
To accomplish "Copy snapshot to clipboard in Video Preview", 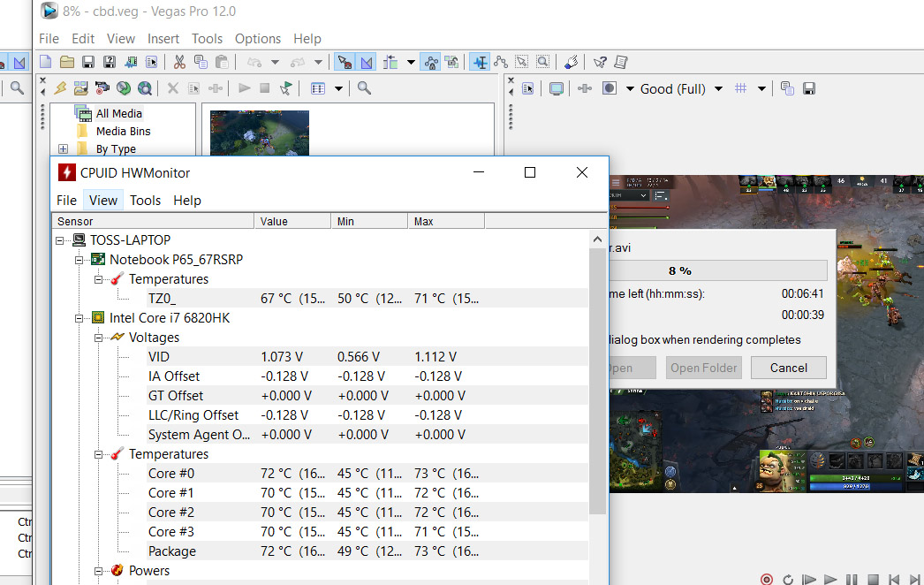I will (787, 88).
